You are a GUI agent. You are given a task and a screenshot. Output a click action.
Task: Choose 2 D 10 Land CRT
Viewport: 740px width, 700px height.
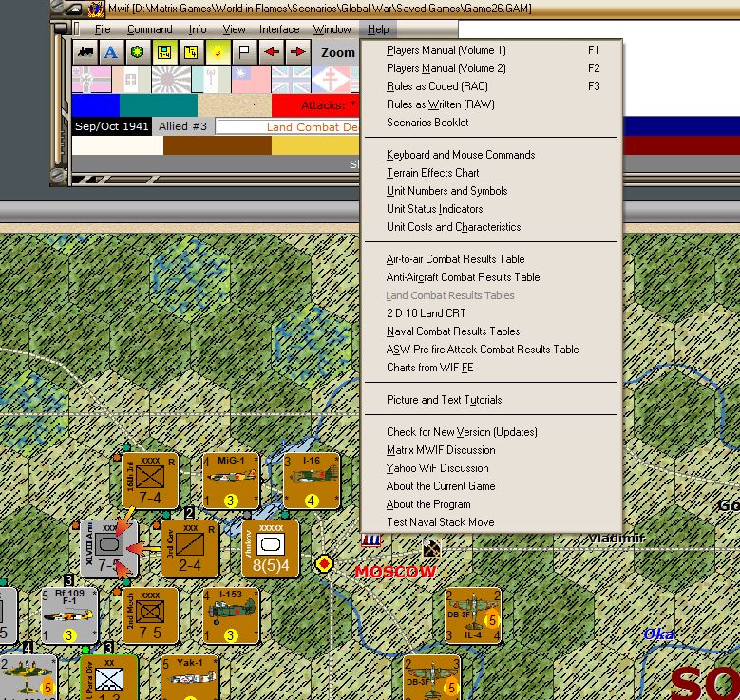[x=492, y=313]
